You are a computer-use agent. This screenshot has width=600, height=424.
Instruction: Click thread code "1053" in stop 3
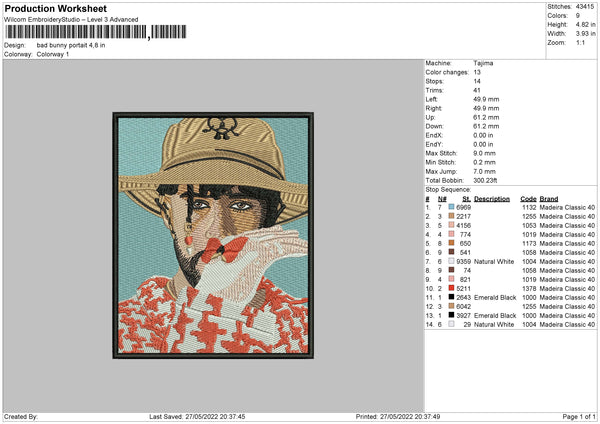529,225
